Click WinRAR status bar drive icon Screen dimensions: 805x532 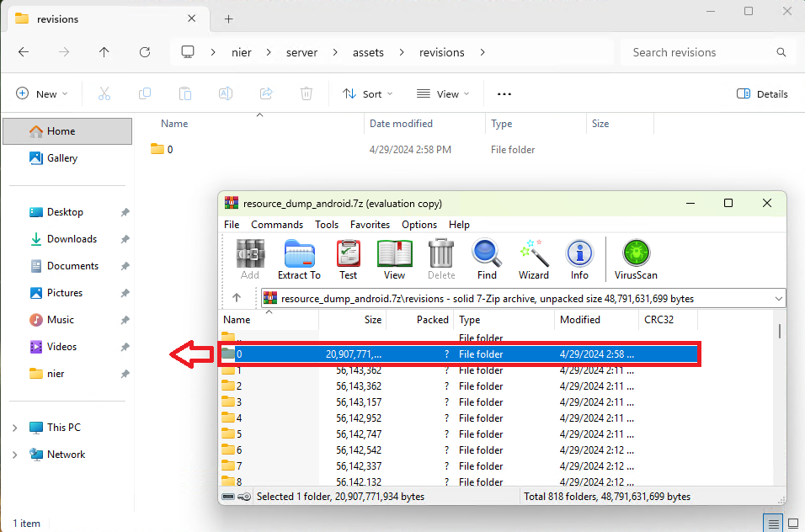228,497
